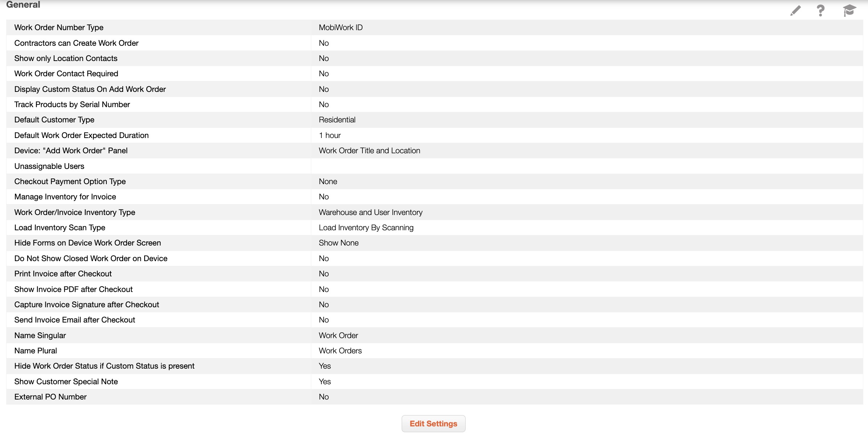This screenshot has height=438, width=868.
Task: Click the graduation cap tutorial icon
Action: [849, 11]
